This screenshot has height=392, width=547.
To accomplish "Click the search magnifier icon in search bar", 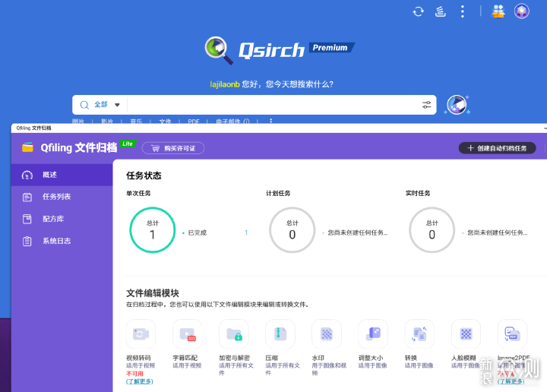I will (84, 105).
